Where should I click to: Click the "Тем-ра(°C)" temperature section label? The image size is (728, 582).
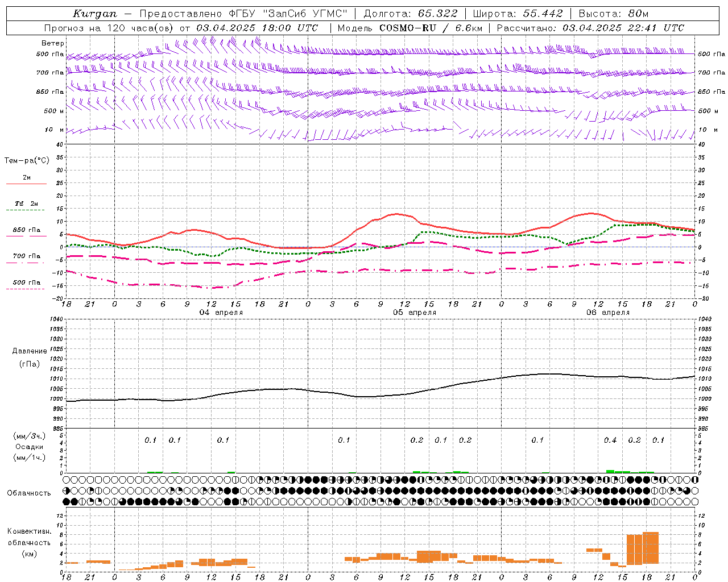(27, 161)
